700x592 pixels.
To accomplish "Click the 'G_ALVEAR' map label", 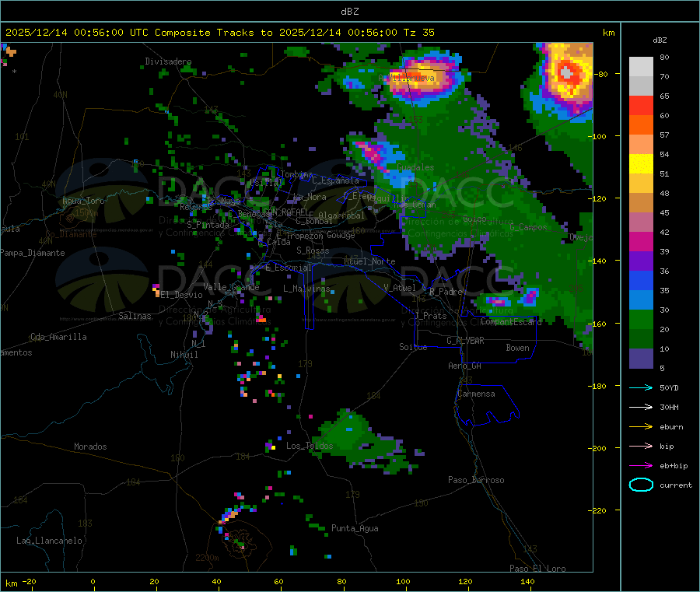I will pos(465,341).
